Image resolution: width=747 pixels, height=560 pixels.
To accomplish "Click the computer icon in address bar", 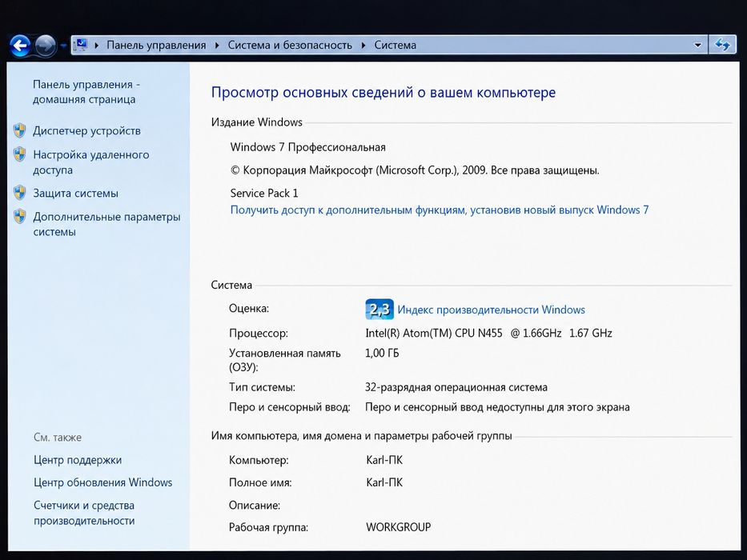I will [x=81, y=45].
